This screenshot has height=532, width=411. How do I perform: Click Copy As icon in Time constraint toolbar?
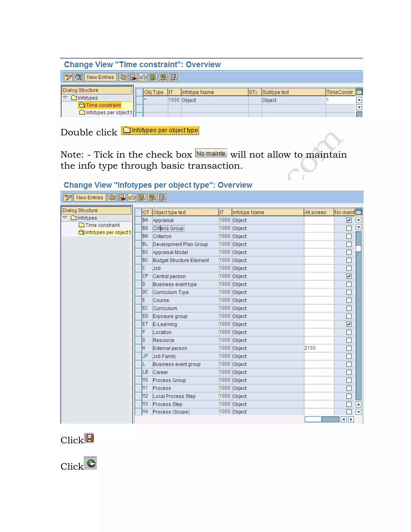(123, 77)
